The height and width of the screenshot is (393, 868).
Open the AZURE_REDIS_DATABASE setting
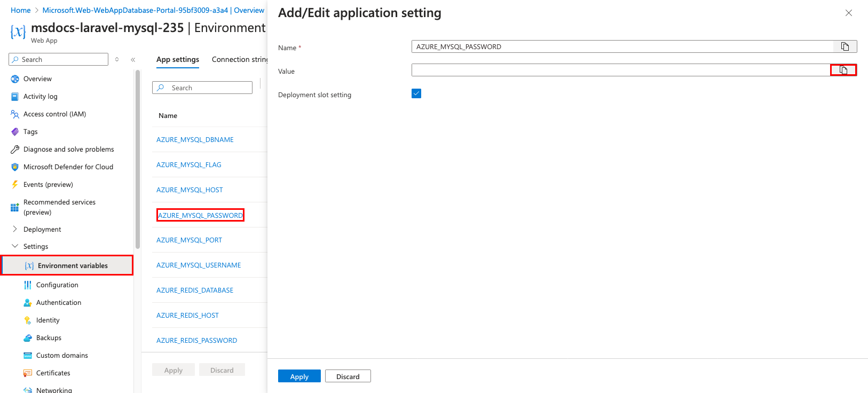[195, 290]
